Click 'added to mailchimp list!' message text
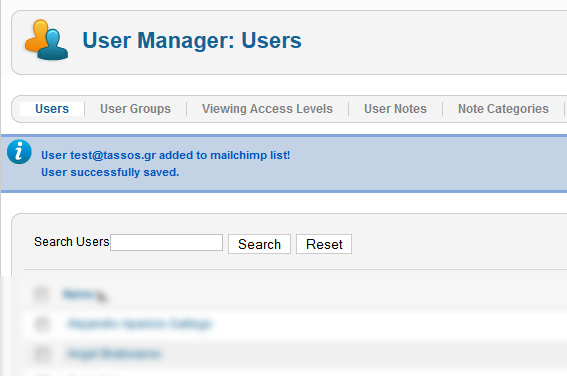The width and height of the screenshot is (567, 376). (225, 155)
